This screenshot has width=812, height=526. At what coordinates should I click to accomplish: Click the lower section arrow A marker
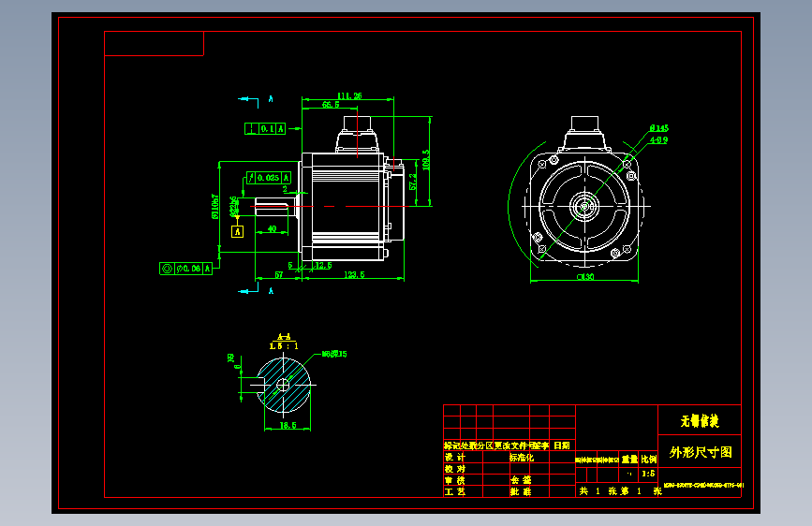256,290
